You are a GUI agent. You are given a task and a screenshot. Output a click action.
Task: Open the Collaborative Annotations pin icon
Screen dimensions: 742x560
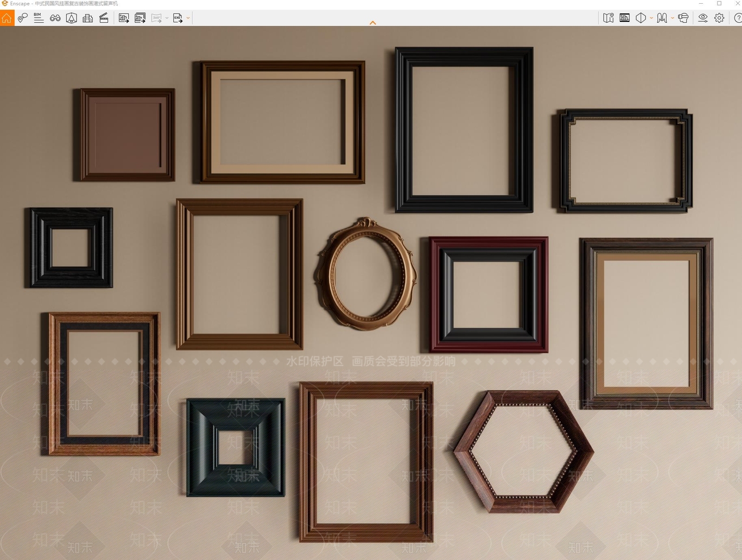23,18
